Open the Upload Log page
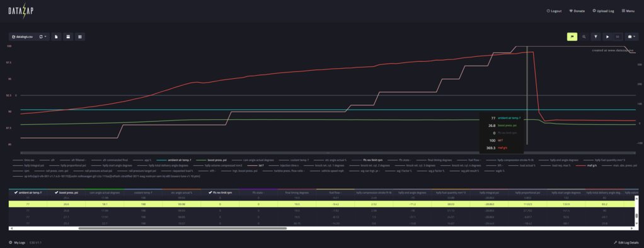 pos(604,11)
